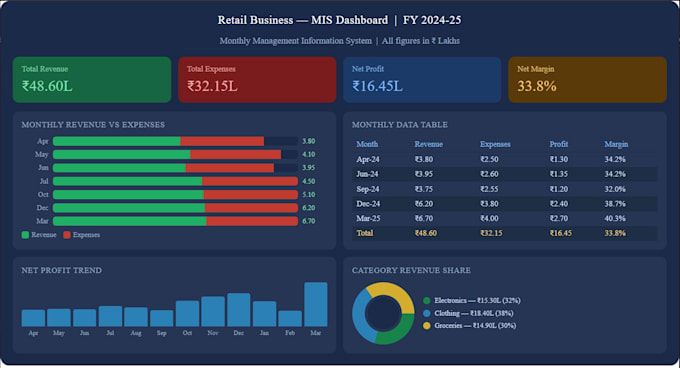This screenshot has width=680, height=368.
Task: Click the 'Clothing — ₹18.40L (38%)' legend text
Action: pyautogui.click(x=474, y=313)
